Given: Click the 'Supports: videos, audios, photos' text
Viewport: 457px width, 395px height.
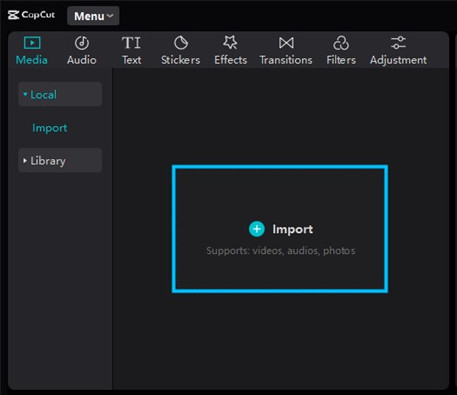Looking at the screenshot, I should pos(281,250).
